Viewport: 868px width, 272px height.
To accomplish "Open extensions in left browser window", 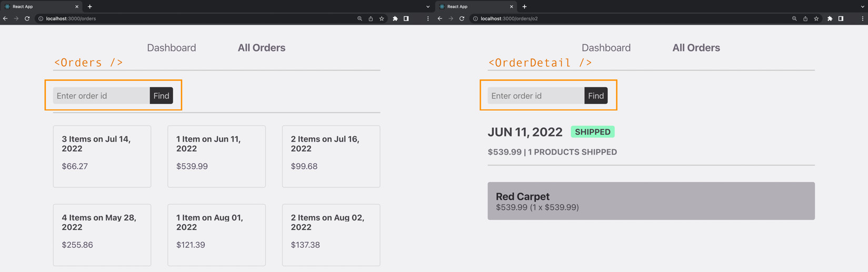I will pos(395,18).
